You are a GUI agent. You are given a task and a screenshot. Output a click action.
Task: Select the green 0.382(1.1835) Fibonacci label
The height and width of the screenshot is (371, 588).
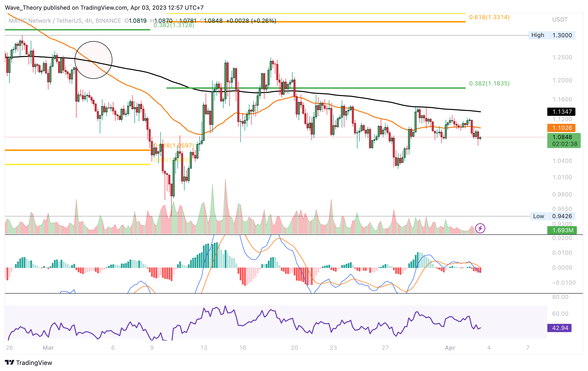(489, 83)
